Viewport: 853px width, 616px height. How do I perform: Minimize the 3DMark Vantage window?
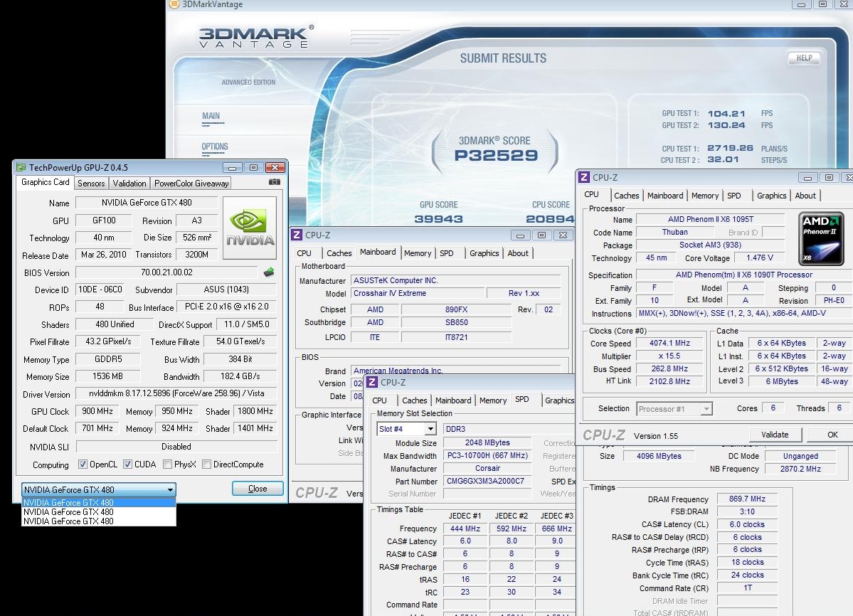click(801, 4)
